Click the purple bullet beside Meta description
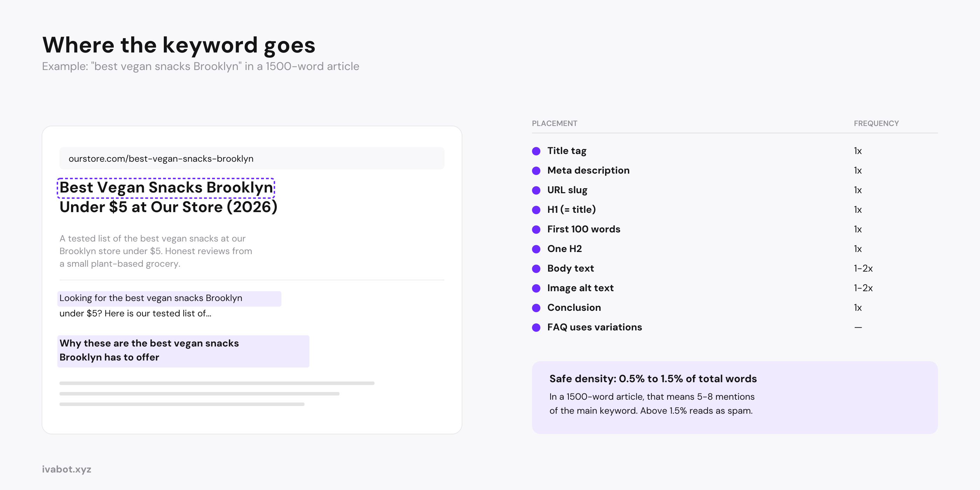Viewport: 980px width, 490px height. click(x=536, y=171)
